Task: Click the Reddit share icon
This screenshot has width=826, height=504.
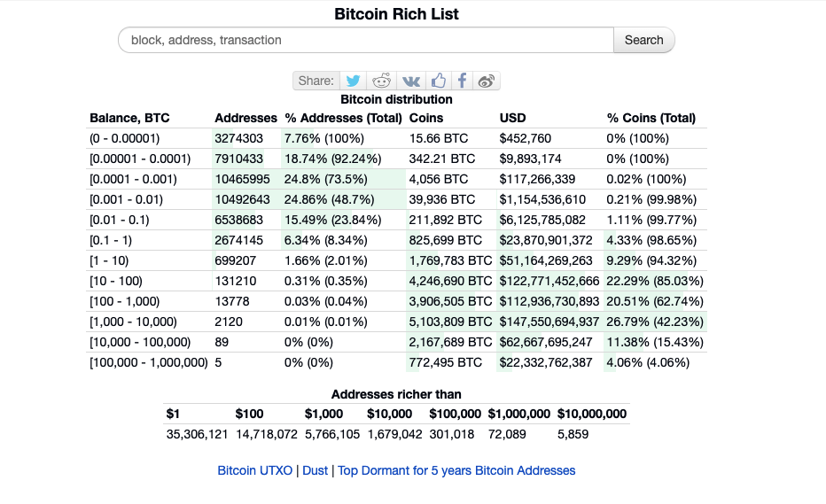Action: 382,81
